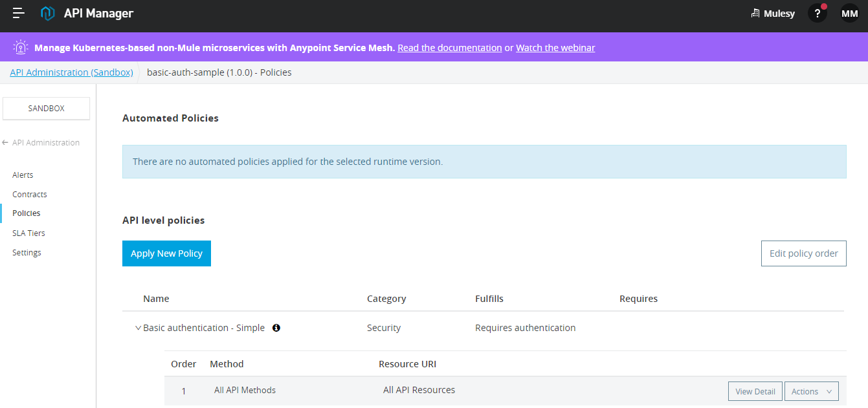The width and height of the screenshot is (868, 408).
Task: Click the Mulesy organization name
Action: click(x=779, y=14)
